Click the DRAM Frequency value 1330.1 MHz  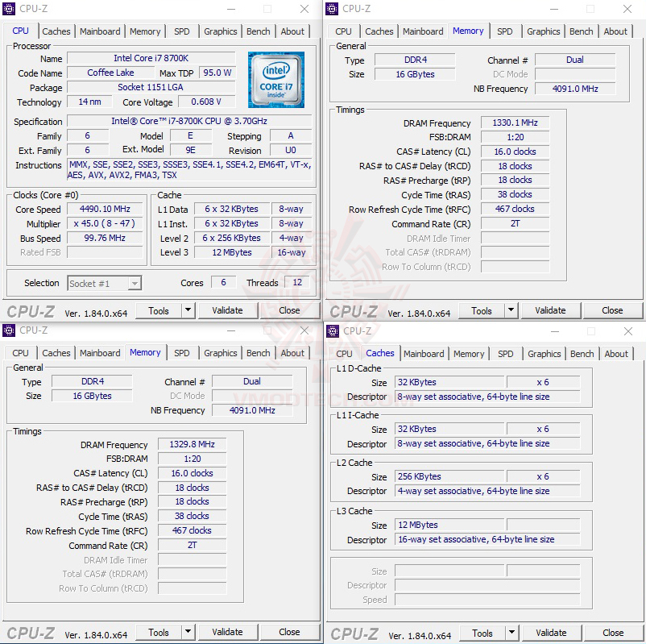point(515,123)
